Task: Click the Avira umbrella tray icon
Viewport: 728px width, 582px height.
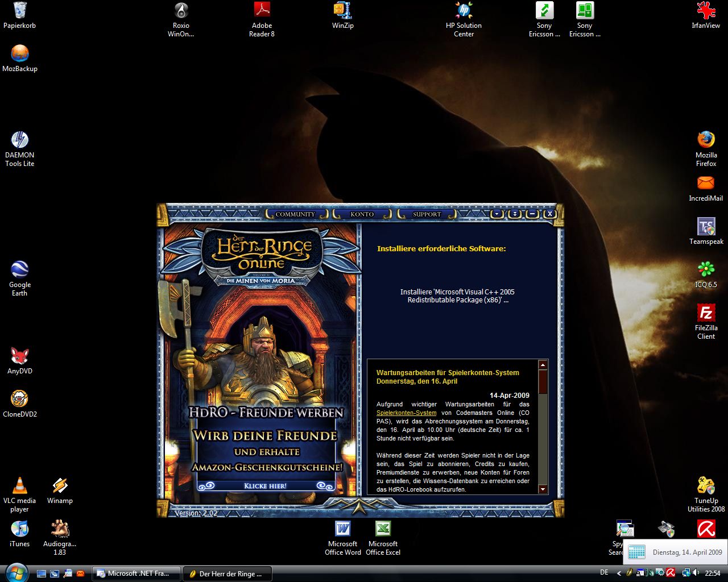Action: pos(671,573)
